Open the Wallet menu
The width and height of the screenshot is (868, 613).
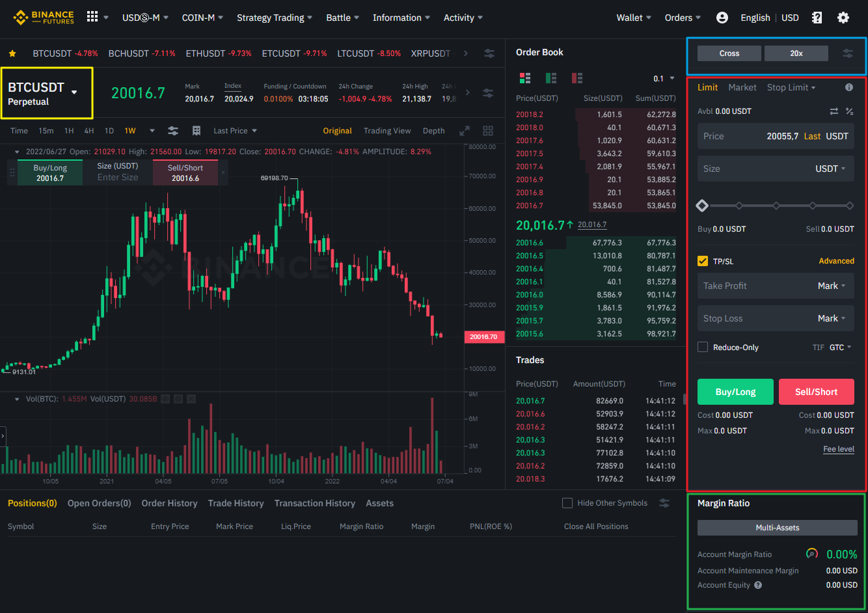coord(634,18)
